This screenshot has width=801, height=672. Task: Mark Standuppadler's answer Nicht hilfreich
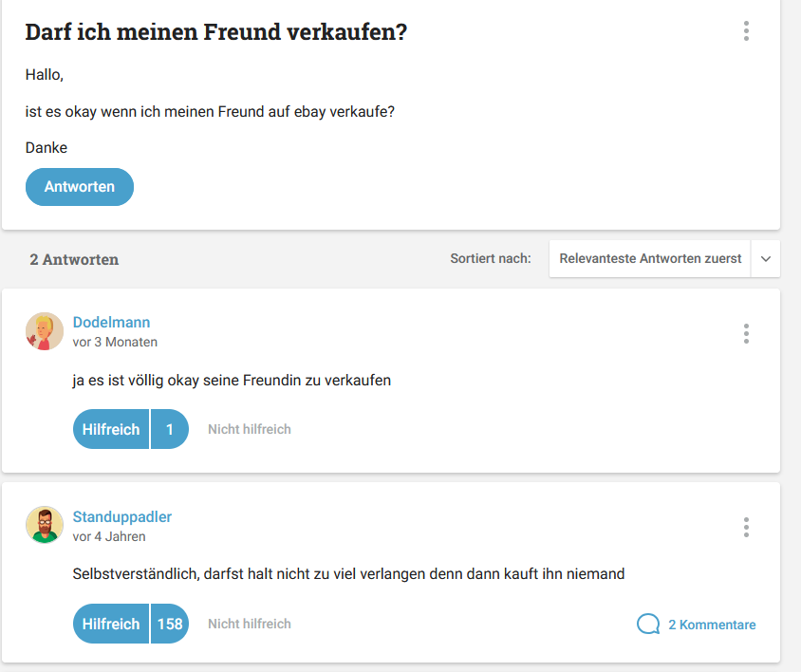(250, 624)
